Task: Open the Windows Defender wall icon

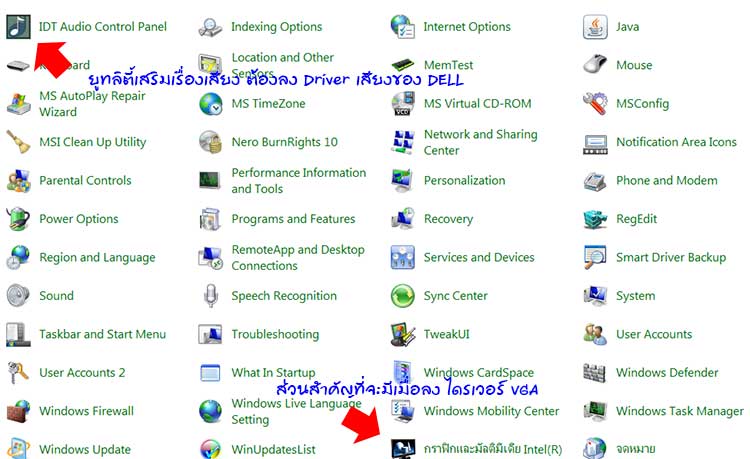Action: pos(595,372)
